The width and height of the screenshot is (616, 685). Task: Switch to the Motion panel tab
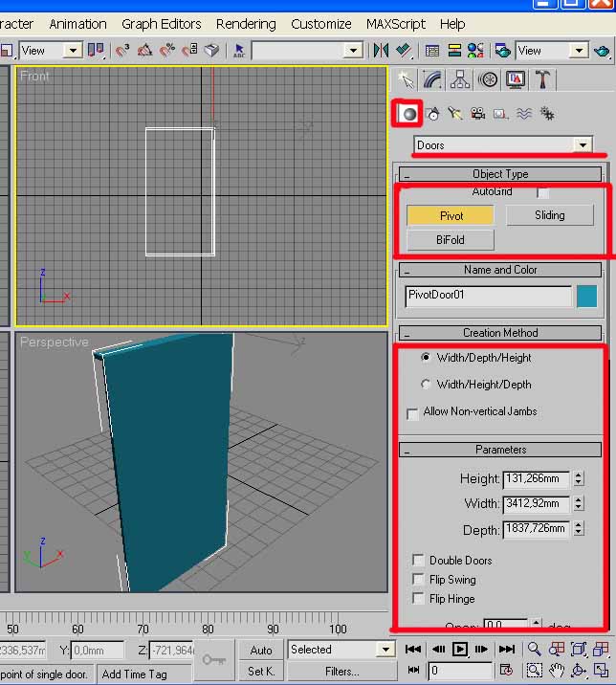coord(489,80)
